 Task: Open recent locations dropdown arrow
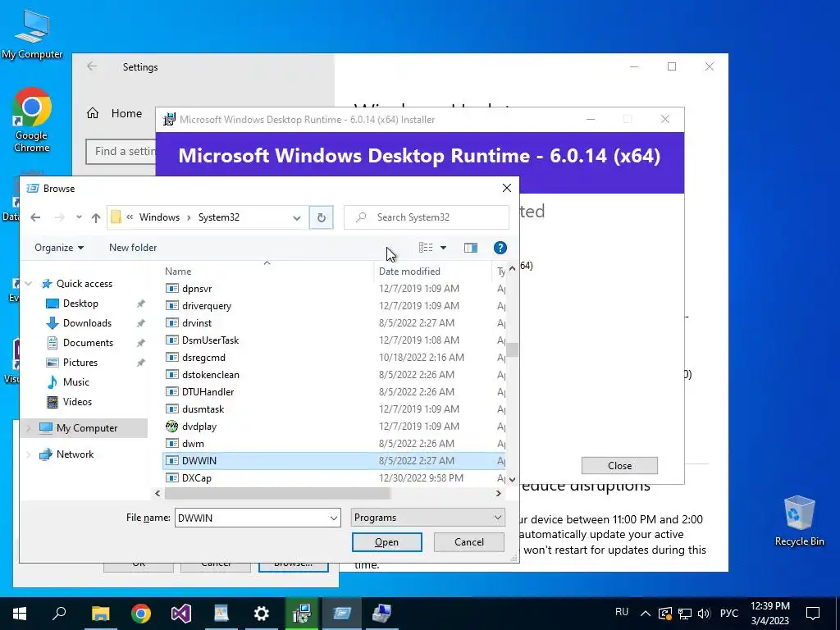point(79,217)
